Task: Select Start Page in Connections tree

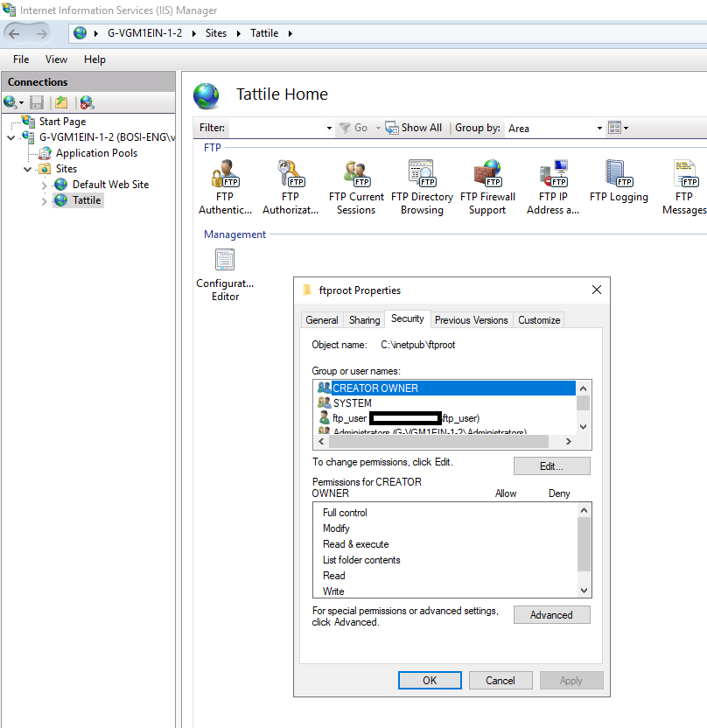Action: [x=62, y=122]
